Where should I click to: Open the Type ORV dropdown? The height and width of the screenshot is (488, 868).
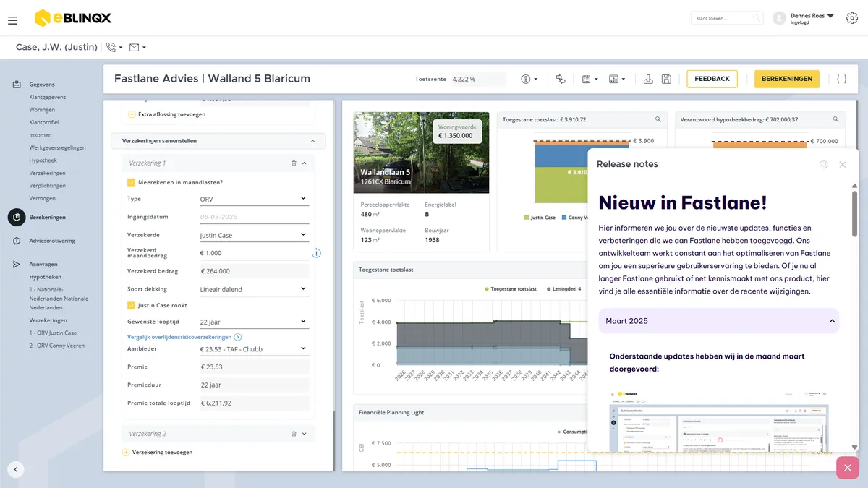tap(253, 199)
